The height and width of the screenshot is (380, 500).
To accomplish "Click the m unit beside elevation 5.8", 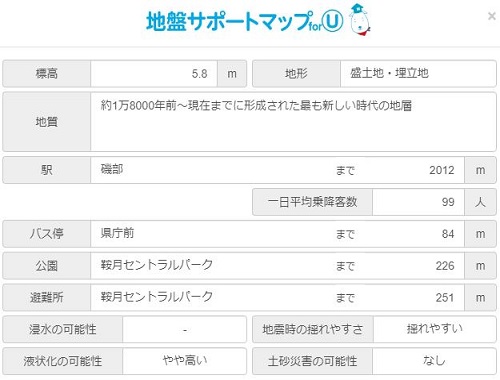I will pyautogui.click(x=232, y=74).
